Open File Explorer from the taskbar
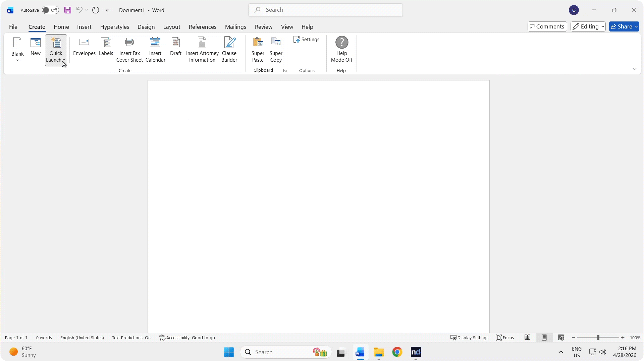The width and height of the screenshot is (644, 362). (379, 352)
